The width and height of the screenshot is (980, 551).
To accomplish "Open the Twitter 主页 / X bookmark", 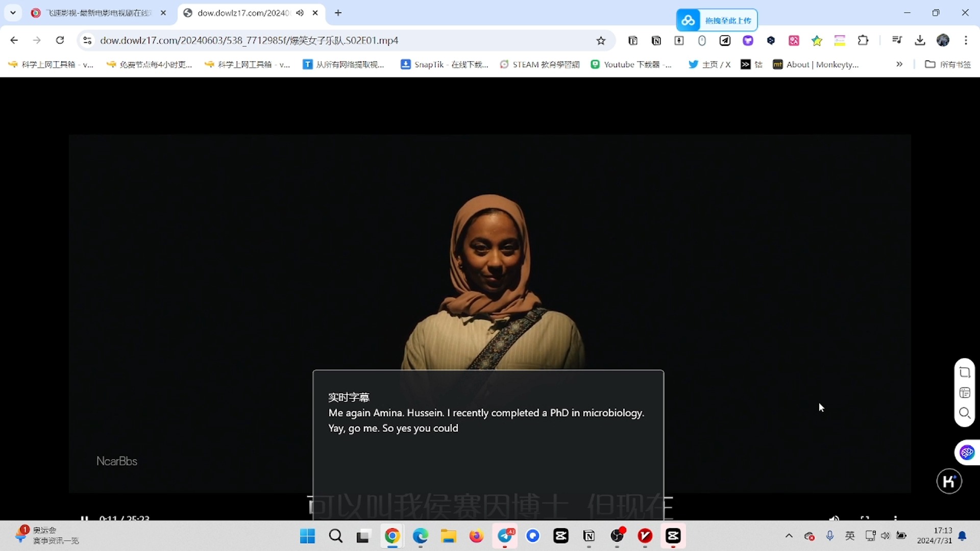I will [709, 64].
